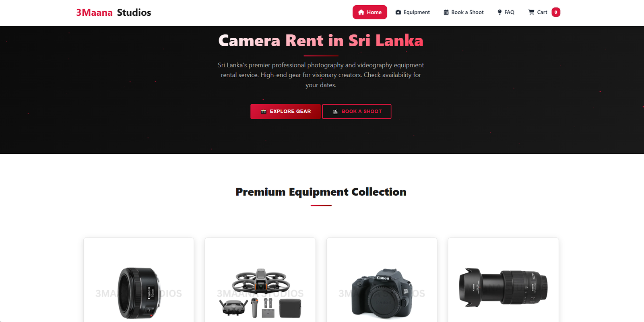Click the camera icon in Explore Gear button
Image resolution: width=644 pixels, height=322 pixels.
click(x=264, y=111)
